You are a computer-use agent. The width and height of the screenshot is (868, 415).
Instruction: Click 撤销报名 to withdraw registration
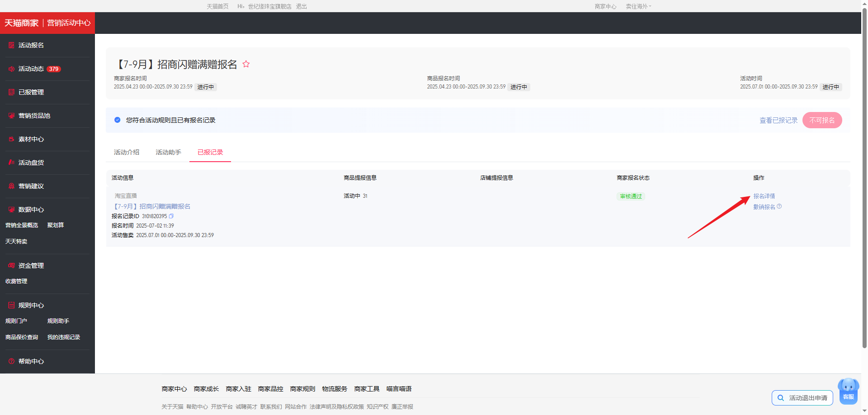click(764, 207)
